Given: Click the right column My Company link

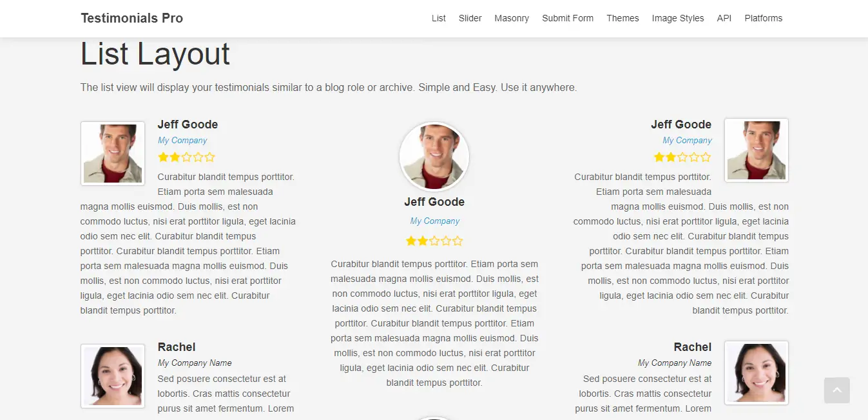Looking at the screenshot, I should point(687,140).
